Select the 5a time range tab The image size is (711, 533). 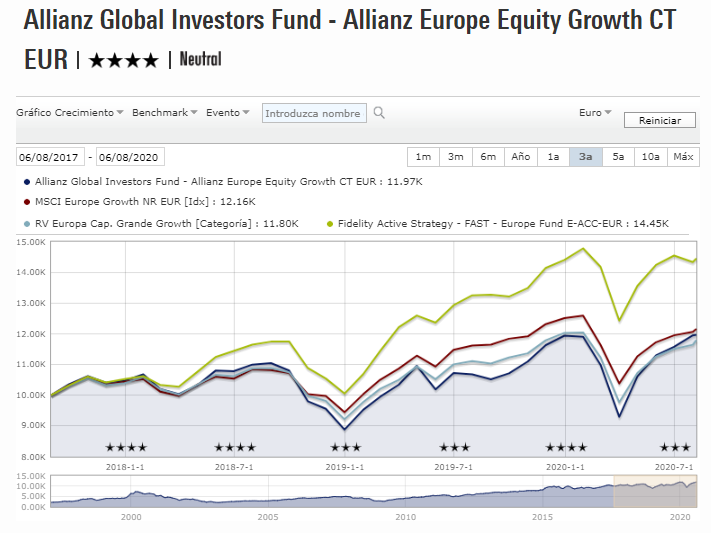click(x=618, y=157)
